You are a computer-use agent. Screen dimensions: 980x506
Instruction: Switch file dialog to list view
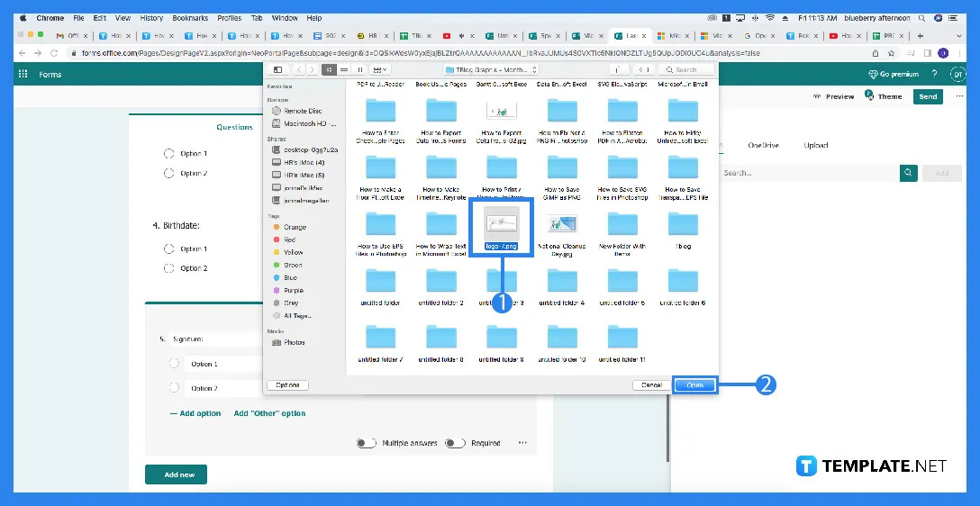pos(344,69)
